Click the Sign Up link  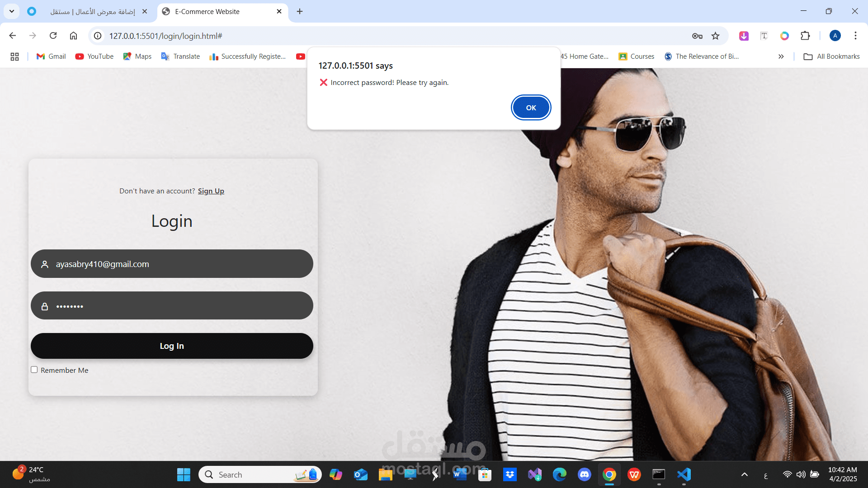coord(211,191)
